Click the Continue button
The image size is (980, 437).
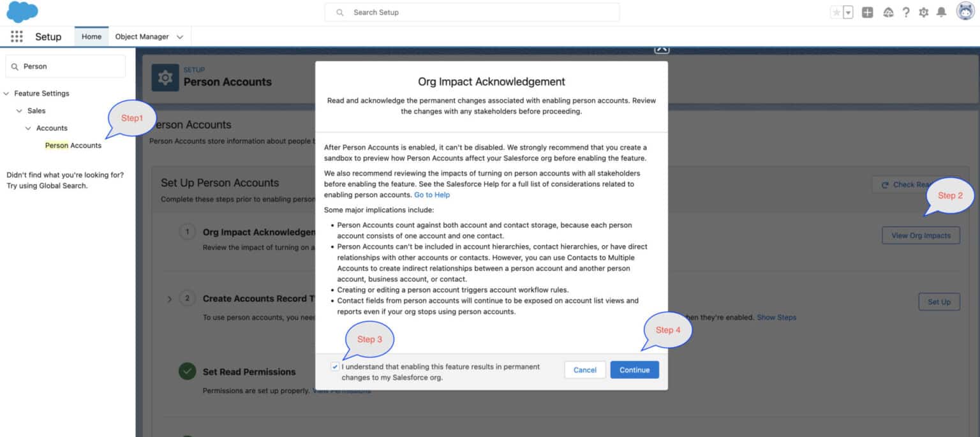(x=634, y=369)
